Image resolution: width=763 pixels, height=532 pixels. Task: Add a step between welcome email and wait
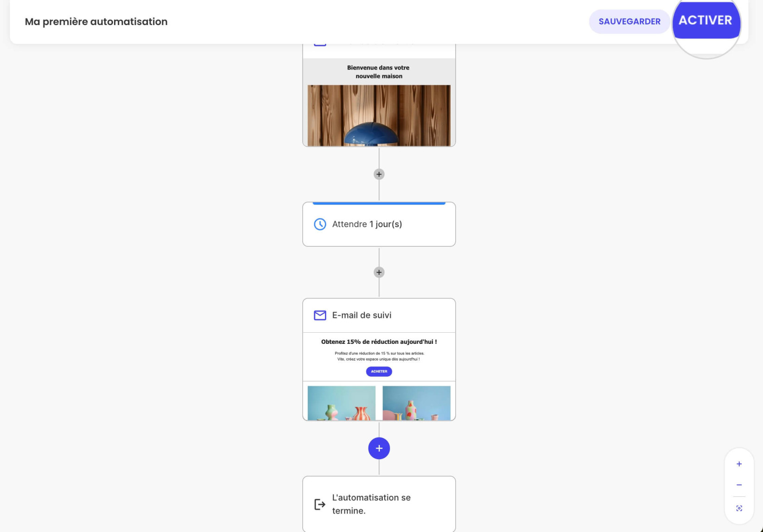tap(379, 174)
